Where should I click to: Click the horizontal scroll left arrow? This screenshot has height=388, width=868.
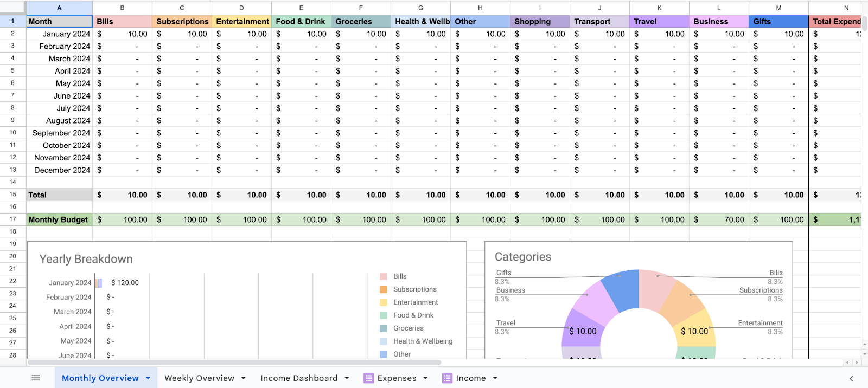[x=847, y=363]
